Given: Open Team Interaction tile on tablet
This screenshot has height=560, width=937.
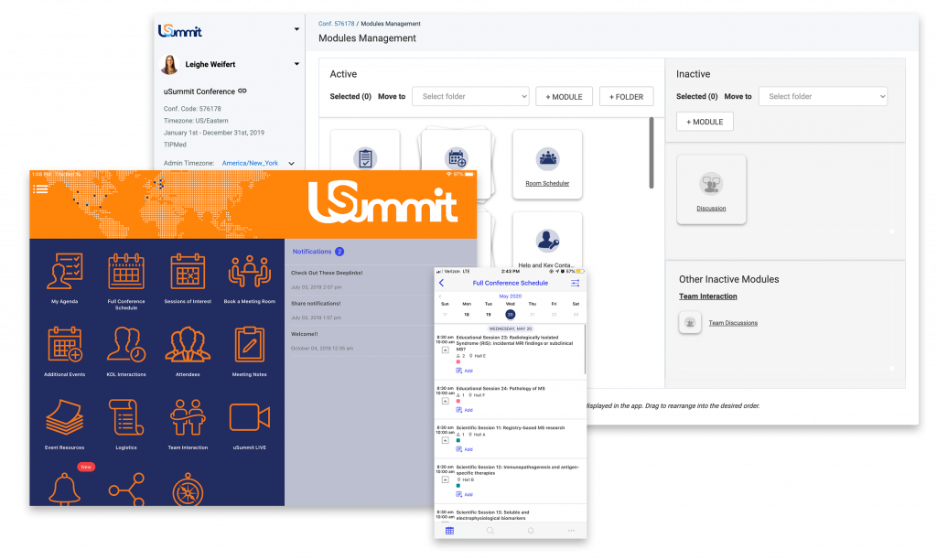Looking at the screenshot, I should pos(188,425).
